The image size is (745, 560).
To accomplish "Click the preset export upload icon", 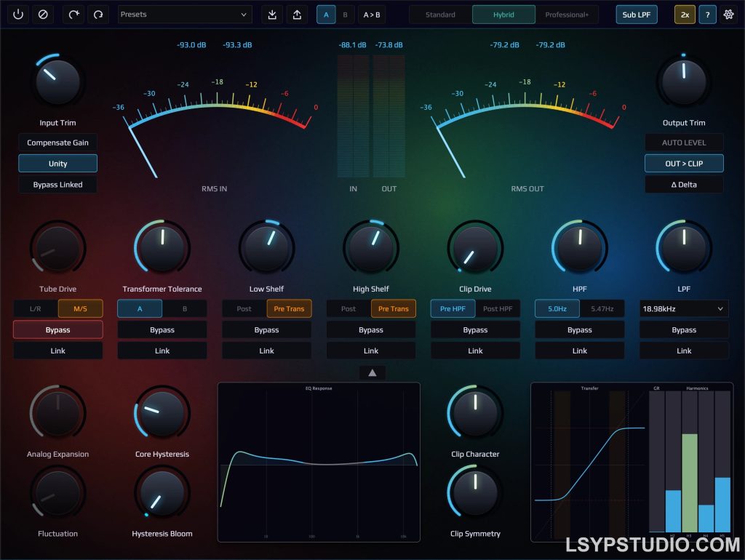I will pyautogui.click(x=296, y=14).
